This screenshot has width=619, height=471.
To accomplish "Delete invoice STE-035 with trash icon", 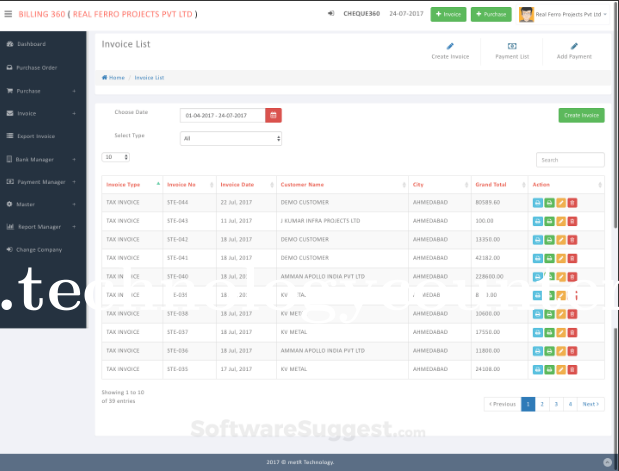I will (572, 370).
